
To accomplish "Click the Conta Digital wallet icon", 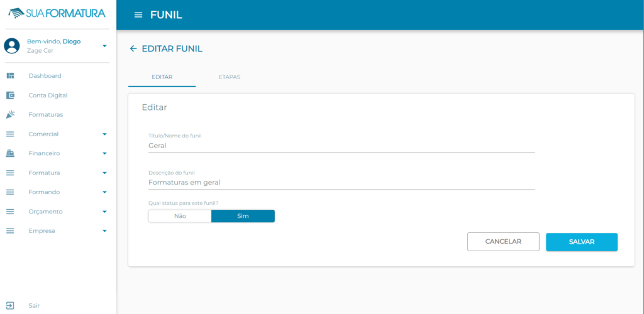I will (10, 95).
